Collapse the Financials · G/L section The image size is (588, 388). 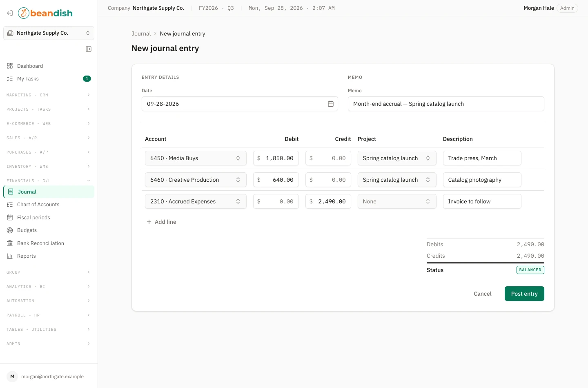coord(49,181)
